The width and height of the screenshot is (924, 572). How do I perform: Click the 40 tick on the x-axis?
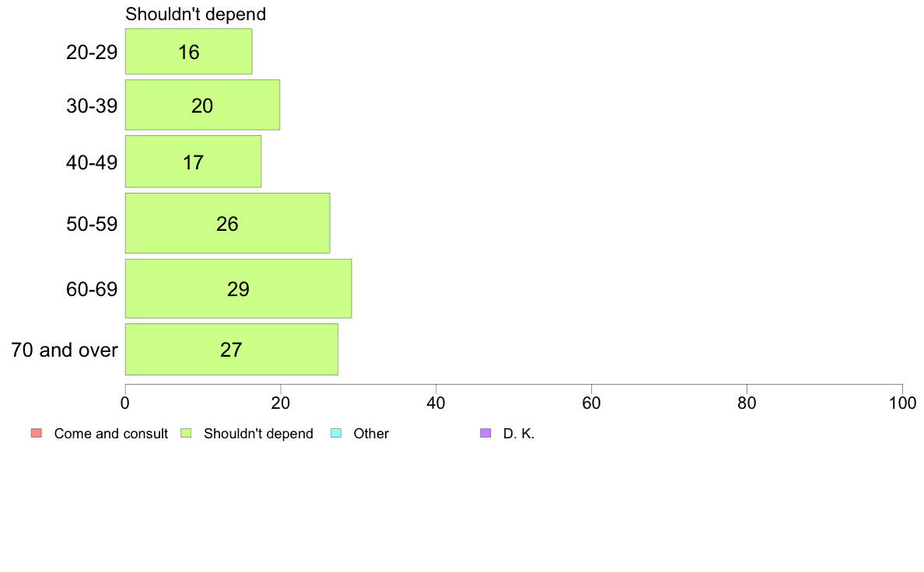click(x=436, y=403)
